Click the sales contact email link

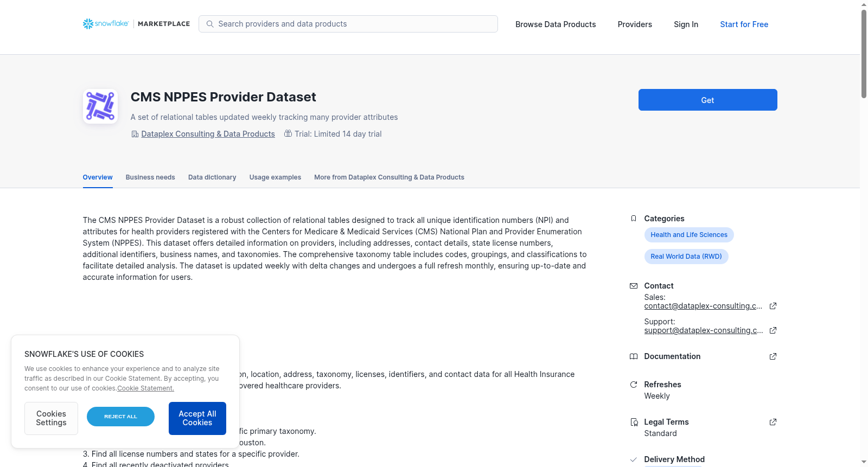[x=703, y=306]
